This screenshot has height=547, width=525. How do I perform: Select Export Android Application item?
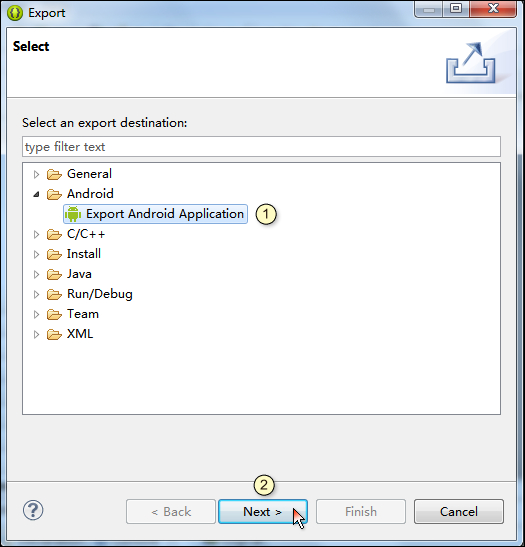coord(155,214)
